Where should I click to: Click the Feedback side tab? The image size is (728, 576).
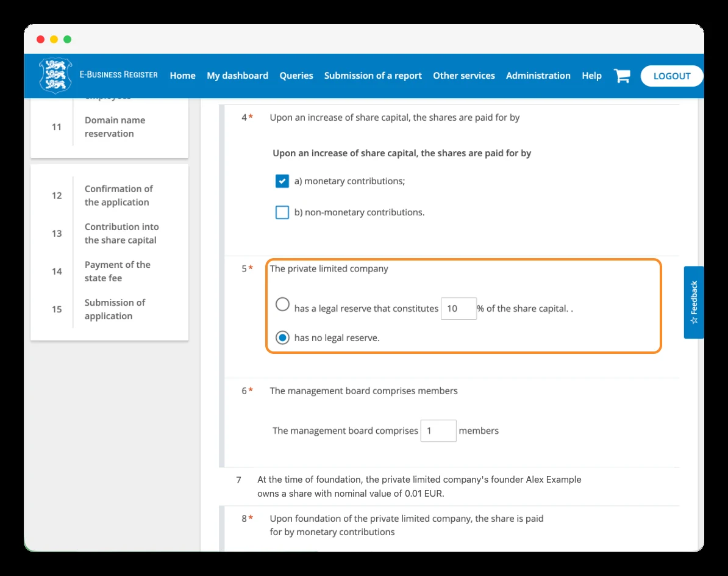coord(694,303)
